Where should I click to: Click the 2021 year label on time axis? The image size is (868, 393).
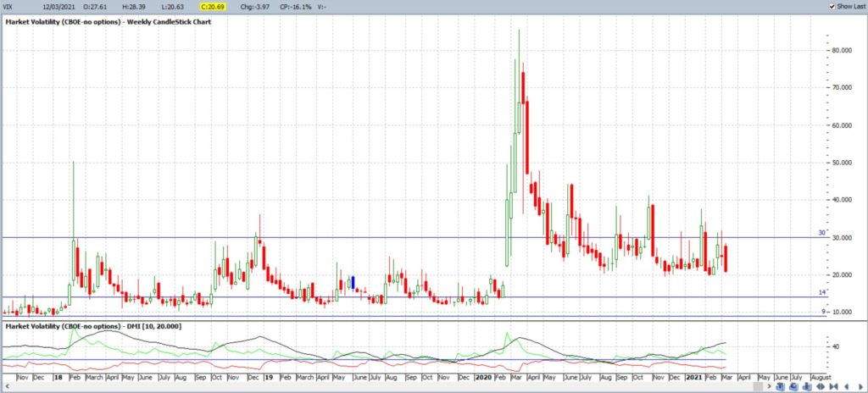pyautogui.click(x=693, y=377)
